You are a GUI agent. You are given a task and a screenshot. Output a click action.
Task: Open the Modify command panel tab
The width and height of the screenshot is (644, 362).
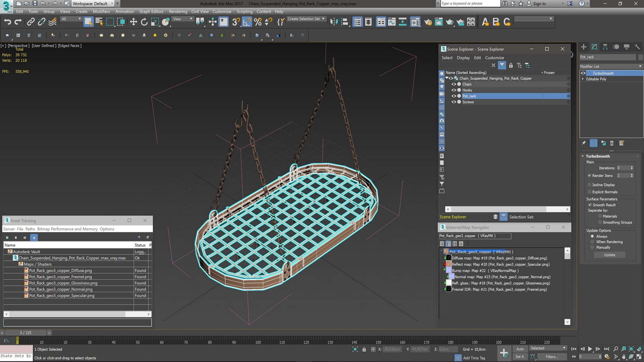point(594,47)
